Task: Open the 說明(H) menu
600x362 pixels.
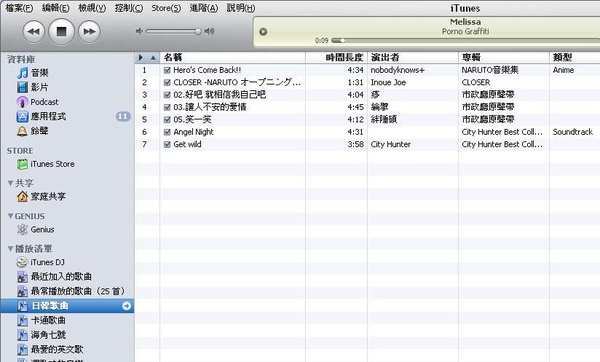Action: point(241,8)
